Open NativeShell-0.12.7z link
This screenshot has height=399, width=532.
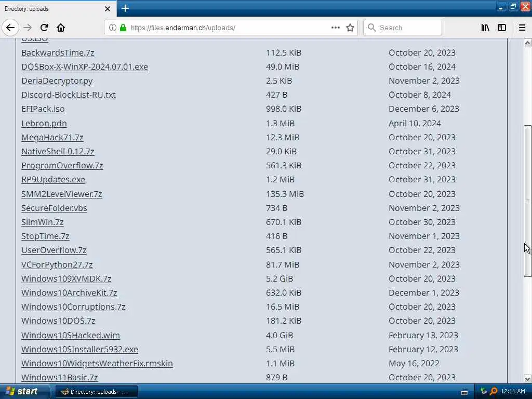point(58,151)
